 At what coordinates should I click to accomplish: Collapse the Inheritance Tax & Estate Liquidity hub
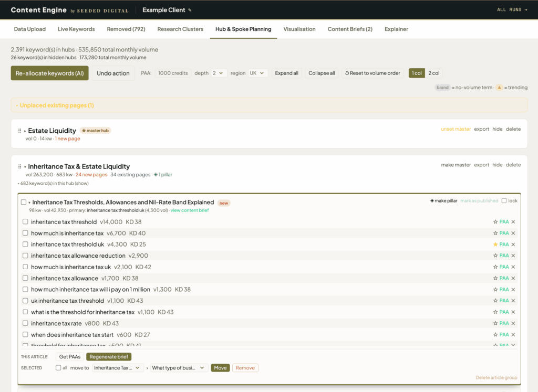click(x=25, y=167)
